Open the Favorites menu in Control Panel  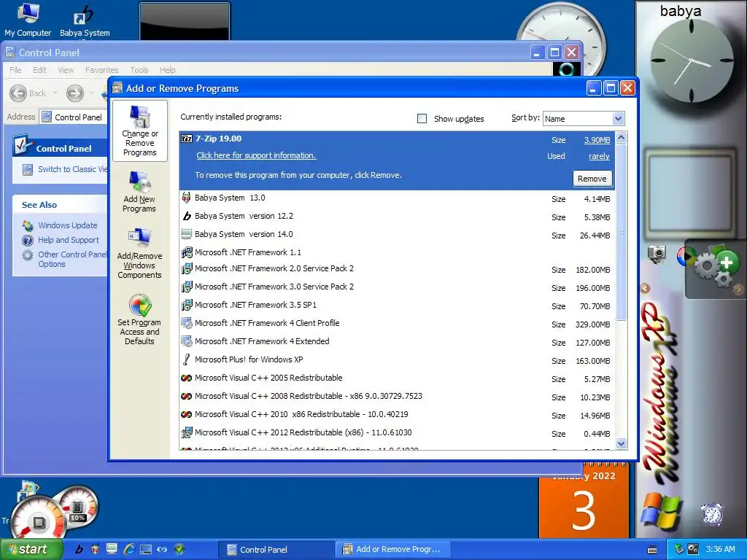(x=102, y=70)
